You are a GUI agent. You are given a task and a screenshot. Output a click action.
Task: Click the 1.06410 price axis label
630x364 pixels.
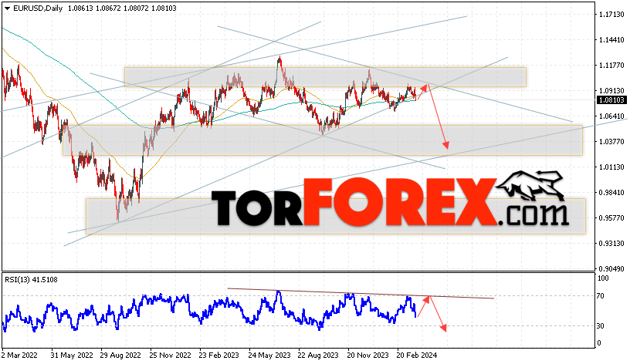coord(611,116)
